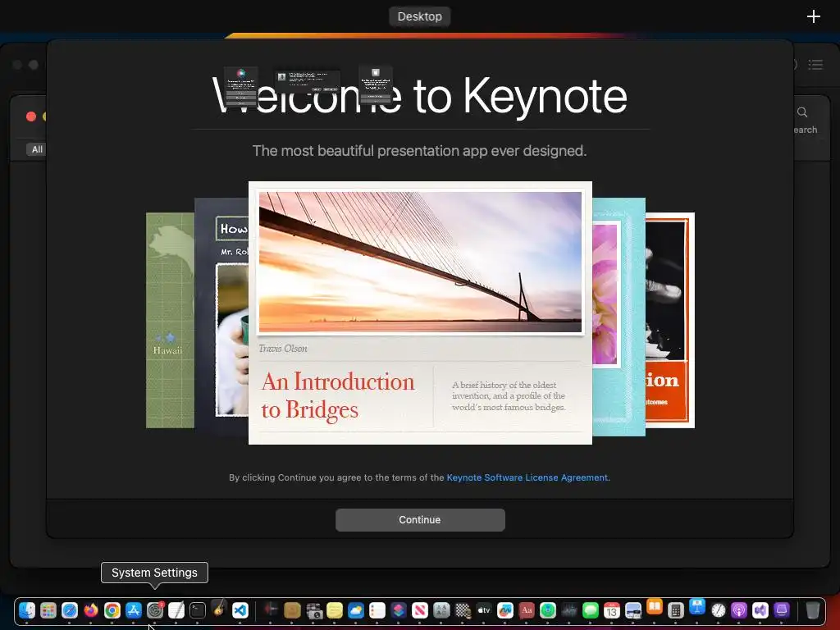
Task: Click the orange theme preview on the right
Action: click(x=669, y=321)
